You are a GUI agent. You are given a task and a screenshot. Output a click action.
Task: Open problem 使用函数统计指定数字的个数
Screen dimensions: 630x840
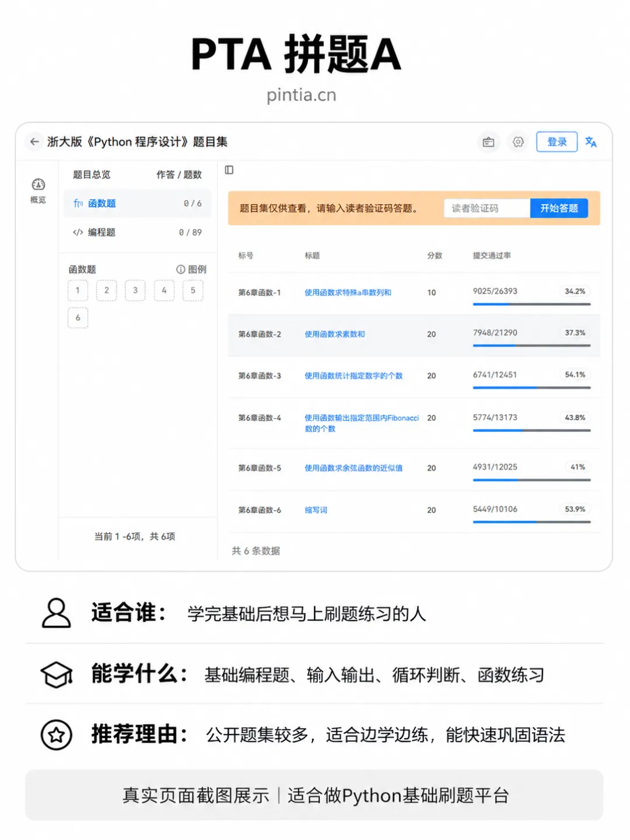click(x=353, y=376)
